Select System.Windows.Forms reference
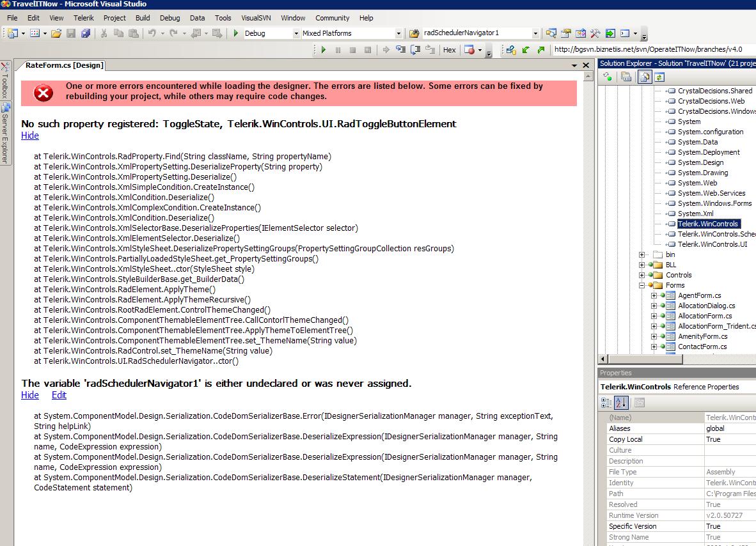This screenshot has width=756, height=546. (714, 203)
